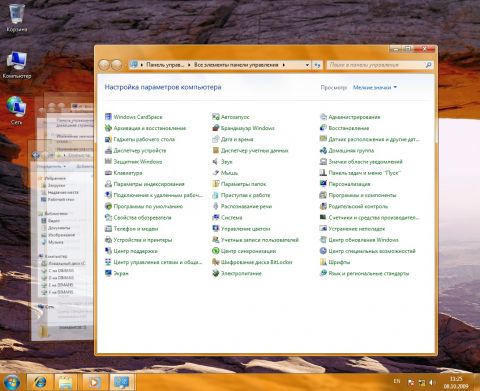This screenshot has width=480, height=391.
Task: Open Центр управления сетями link
Action: tap(158, 262)
